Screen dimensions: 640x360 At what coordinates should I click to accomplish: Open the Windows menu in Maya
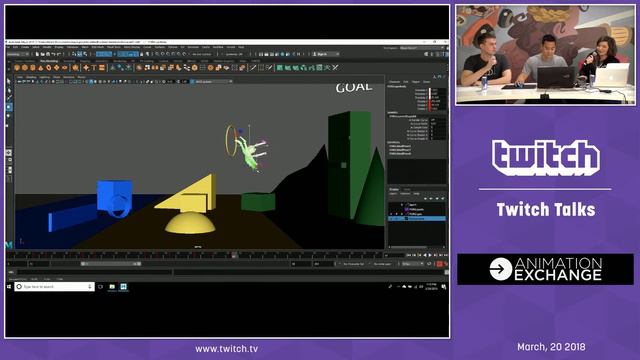coord(72,47)
